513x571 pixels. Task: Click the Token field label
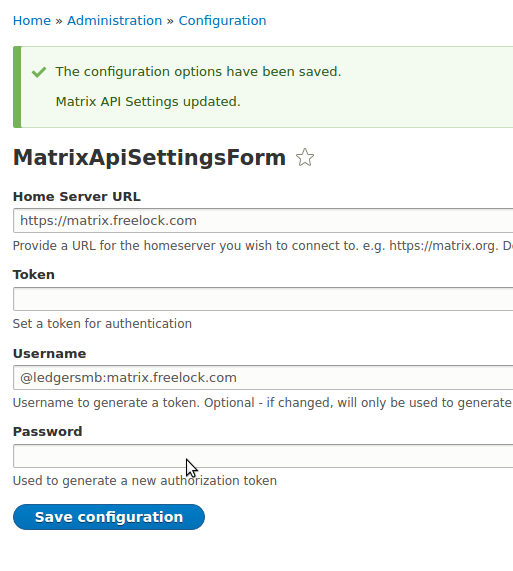[34, 275]
